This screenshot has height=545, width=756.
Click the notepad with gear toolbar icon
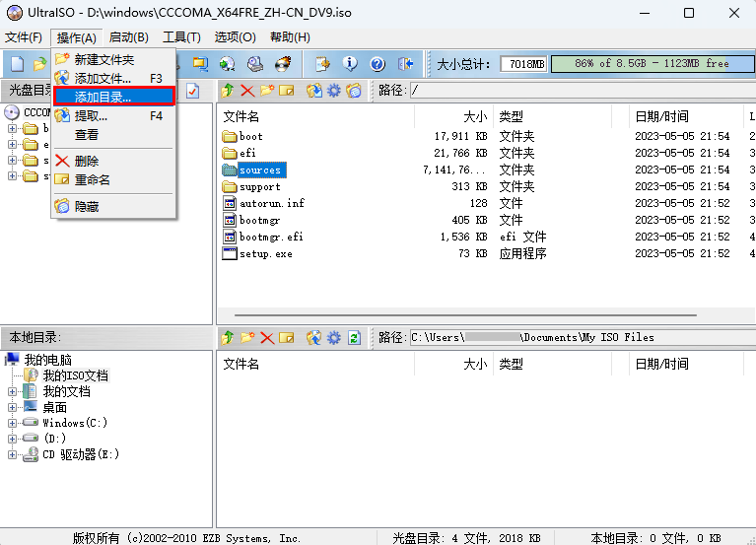click(x=322, y=64)
